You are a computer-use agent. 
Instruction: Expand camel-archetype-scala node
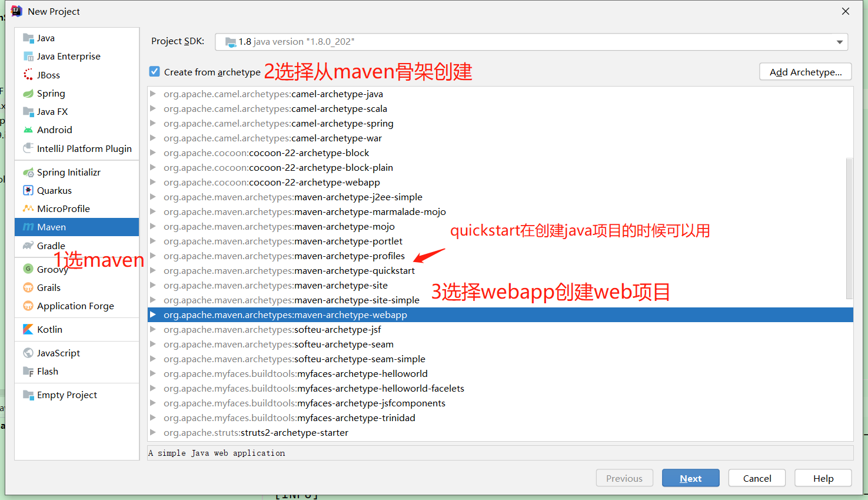153,108
